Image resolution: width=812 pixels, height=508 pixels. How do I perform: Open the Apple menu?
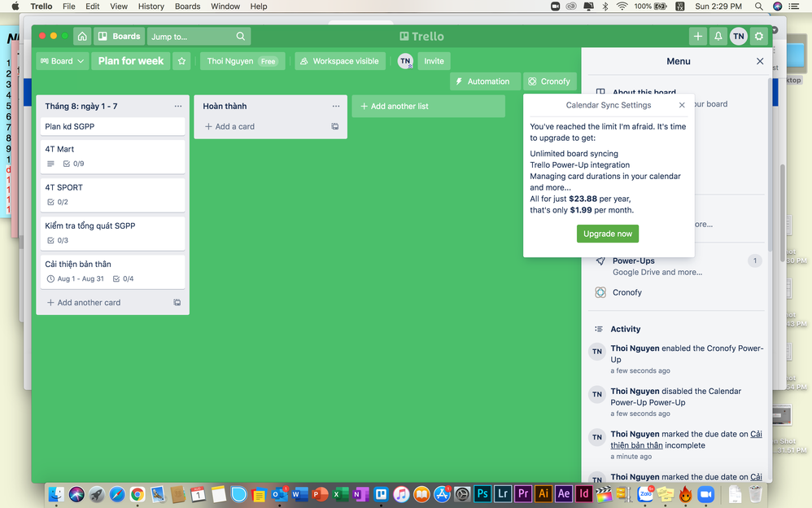[x=15, y=7]
